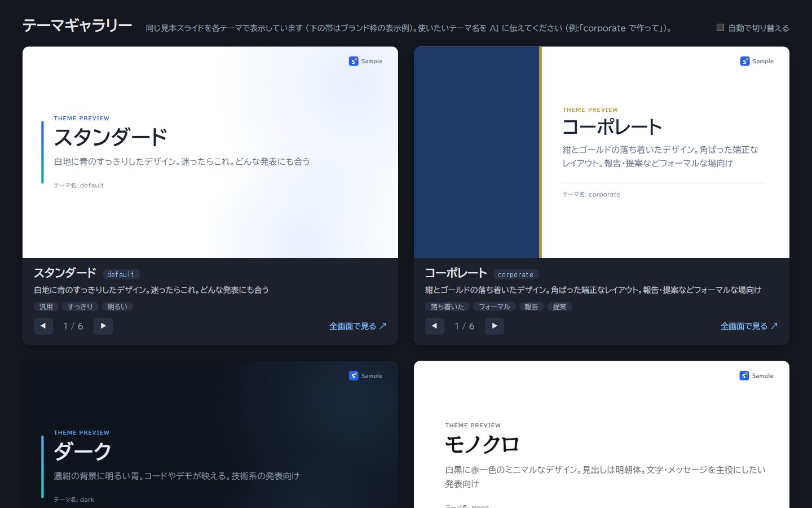This screenshot has width=812, height=508.
Task: Click the 落ち着いた tag chip
Action: (447, 307)
